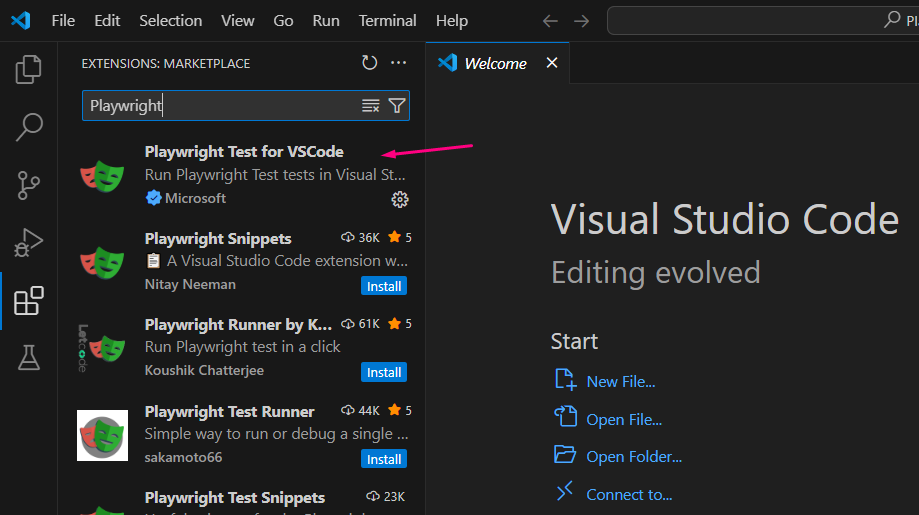The height and width of the screenshot is (515, 919).
Task: Click 'Run Playwright test in a click' description
Action: tap(242, 347)
